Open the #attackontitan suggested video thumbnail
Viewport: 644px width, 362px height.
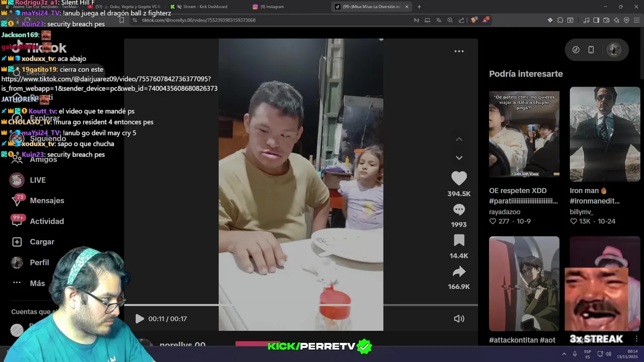(524, 284)
